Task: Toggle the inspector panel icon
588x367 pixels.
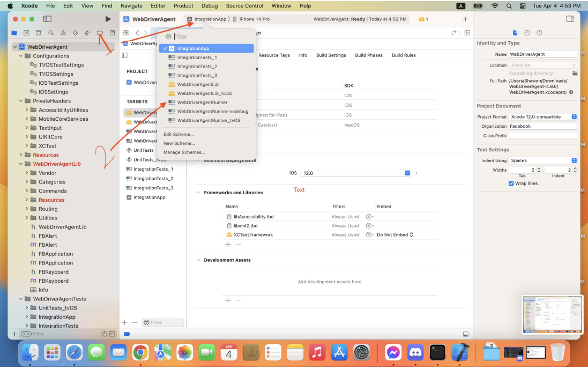Action: pyautogui.click(x=570, y=19)
